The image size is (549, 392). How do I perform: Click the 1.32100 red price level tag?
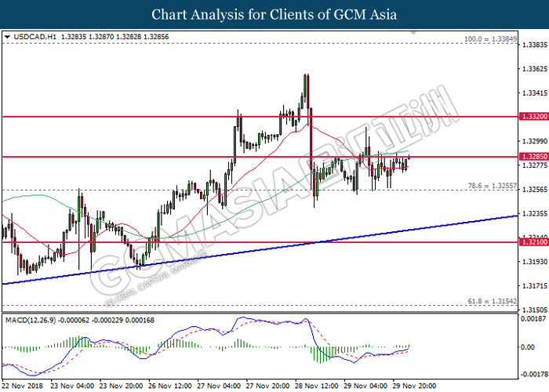(534, 241)
